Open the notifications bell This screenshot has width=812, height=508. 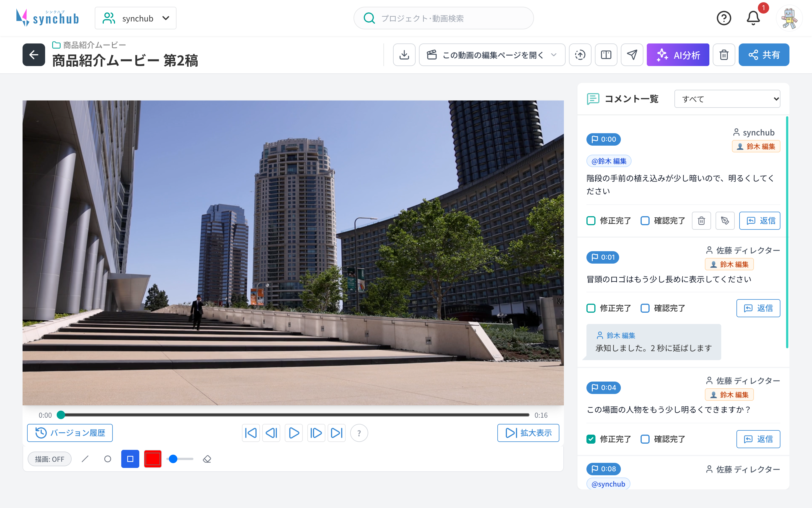point(753,18)
